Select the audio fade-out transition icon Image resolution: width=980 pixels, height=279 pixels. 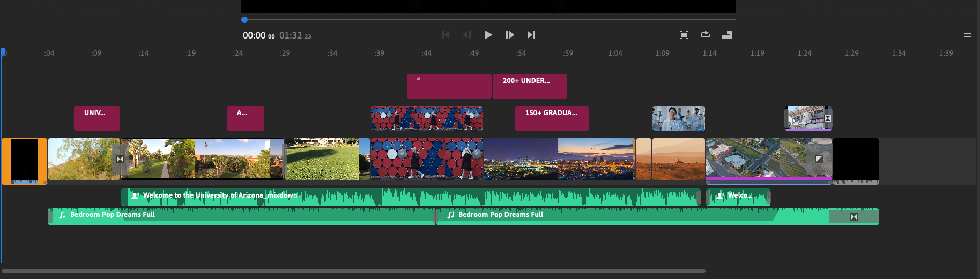854,217
